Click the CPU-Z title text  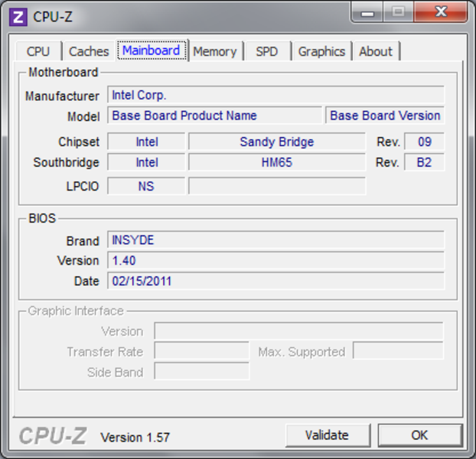pos(53,17)
